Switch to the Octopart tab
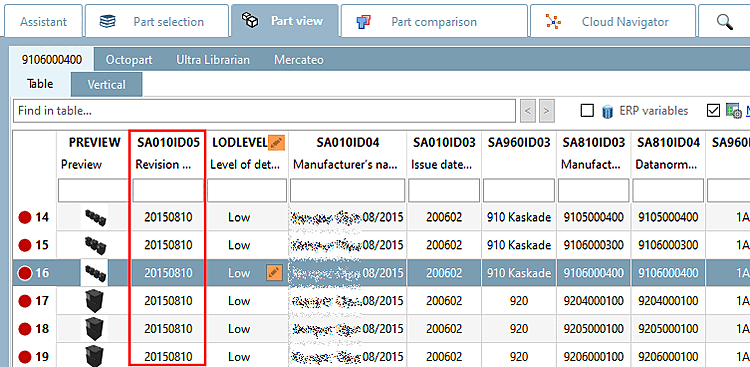The image size is (750, 367). tap(129, 60)
